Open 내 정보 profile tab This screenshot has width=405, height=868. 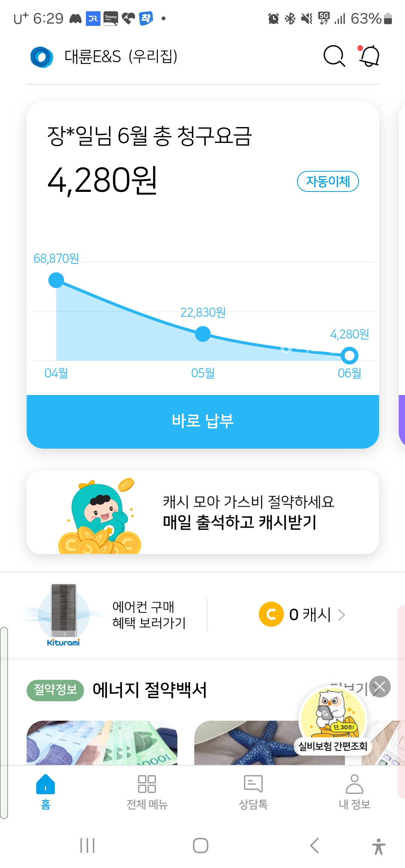point(354,792)
